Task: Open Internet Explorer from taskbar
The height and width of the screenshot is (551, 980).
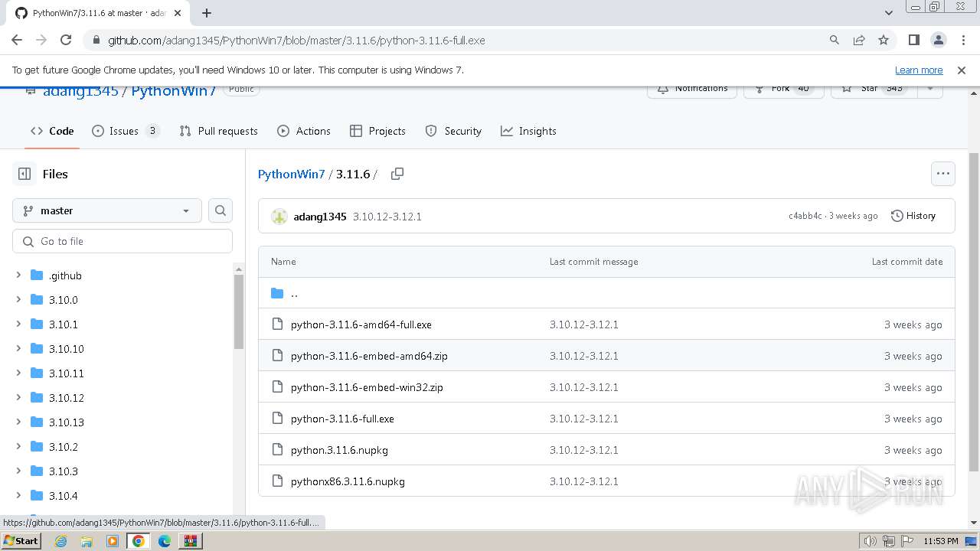Action: click(x=61, y=541)
